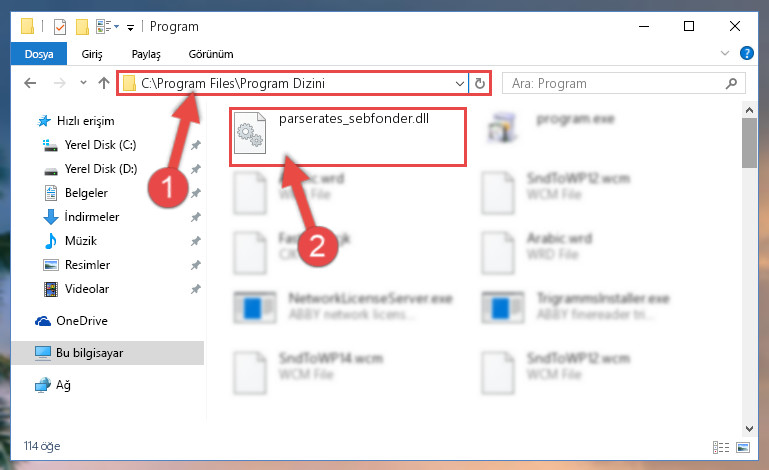
Task: Click the search magnifier icon
Action: coord(731,83)
